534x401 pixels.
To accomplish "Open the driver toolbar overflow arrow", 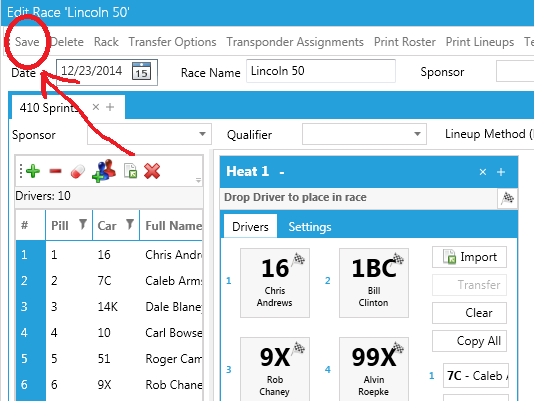I will pyautogui.click(x=198, y=180).
